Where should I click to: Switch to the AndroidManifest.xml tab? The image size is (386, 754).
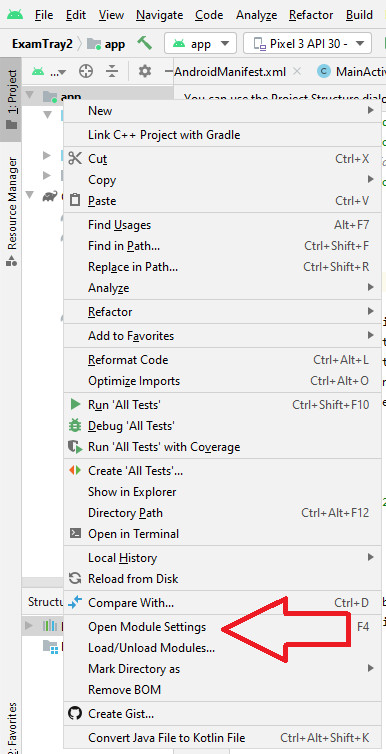[x=230, y=72]
